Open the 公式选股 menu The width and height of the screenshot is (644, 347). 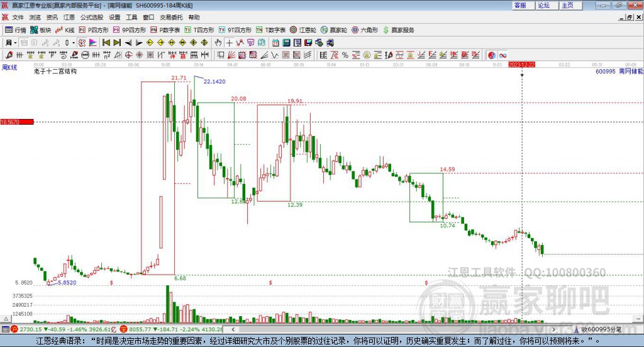(x=92, y=17)
